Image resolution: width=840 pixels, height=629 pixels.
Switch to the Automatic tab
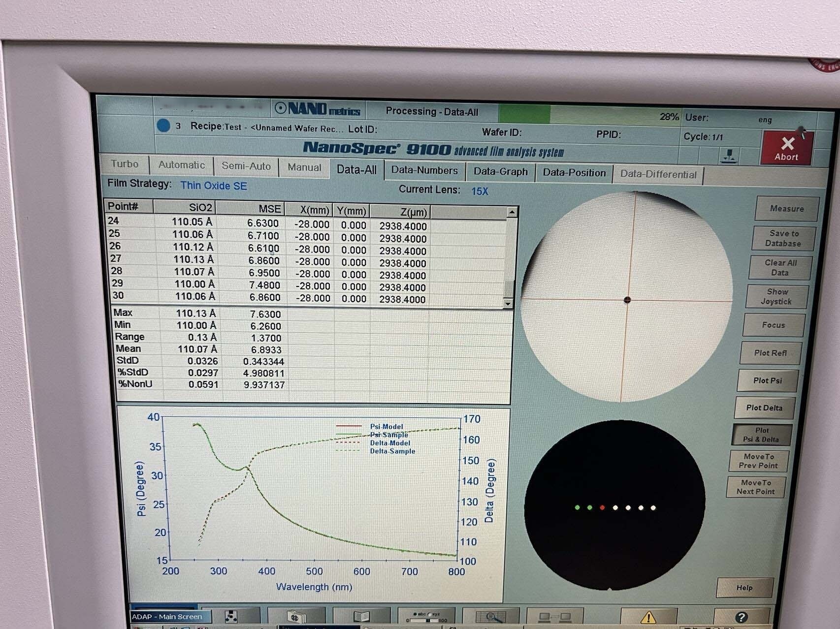pyautogui.click(x=181, y=165)
